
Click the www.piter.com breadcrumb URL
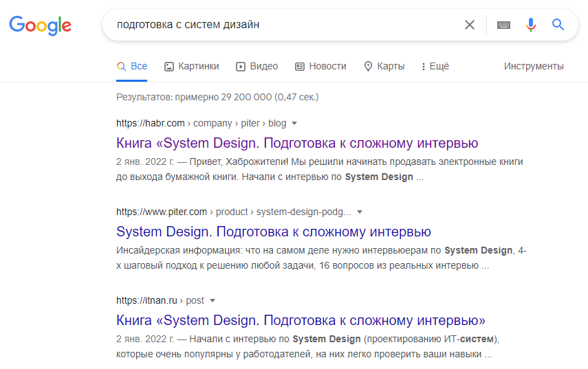click(233, 212)
